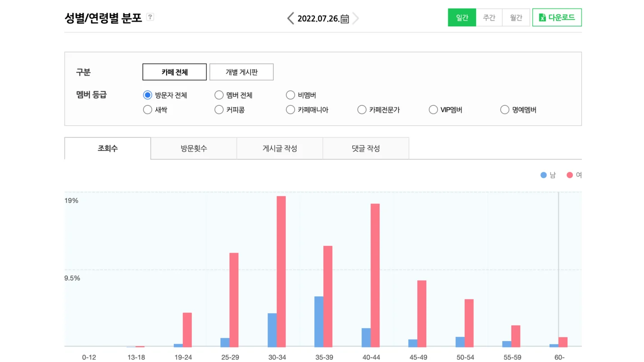Click the blue male bar for 30-34
The width and height of the screenshot is (644, 362).
coord(272,330)
